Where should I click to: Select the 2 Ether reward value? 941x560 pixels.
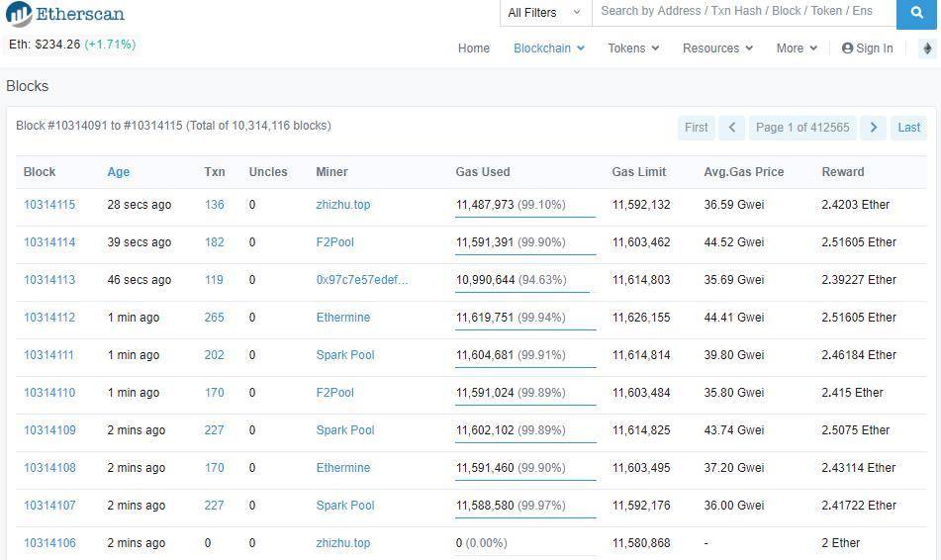point(841,543)
